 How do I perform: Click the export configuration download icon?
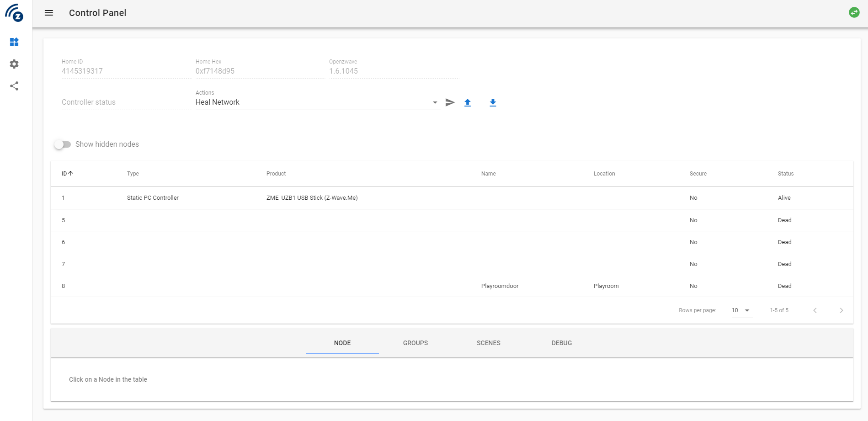(x=493, y=102)
